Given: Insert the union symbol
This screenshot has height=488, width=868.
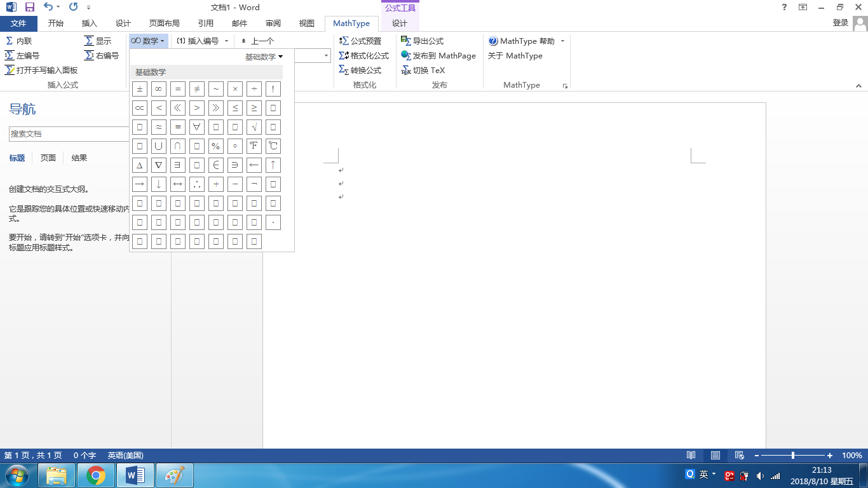Looking at the screenshot, I should [159, 146].
